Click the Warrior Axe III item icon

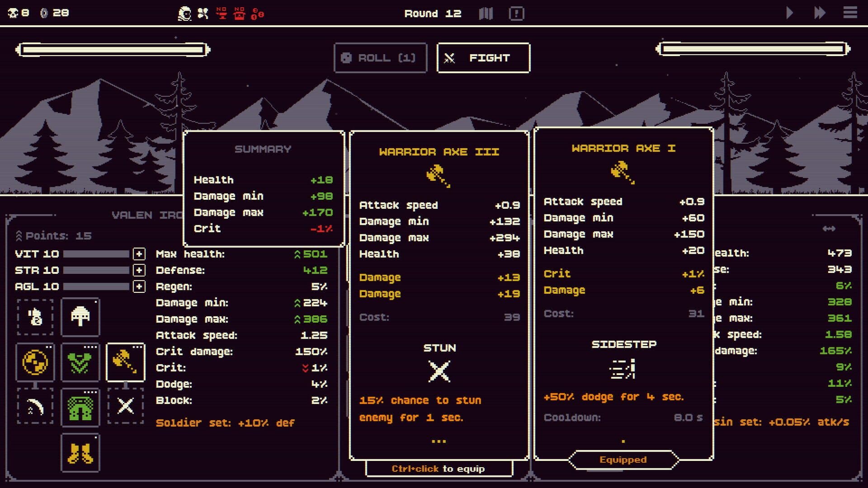pyautogui.click(x=439, y=176)
